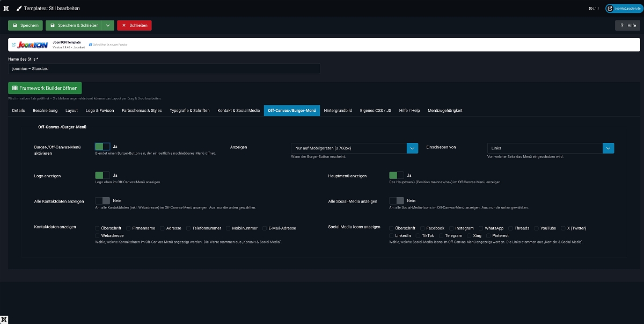Check the Mobilnummer checkbox

click(228, 228)
